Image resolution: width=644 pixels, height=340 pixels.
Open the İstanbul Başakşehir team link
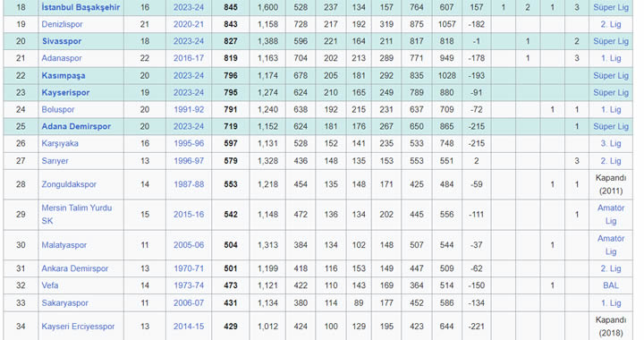pyautogui.click(x=80, y=7)
